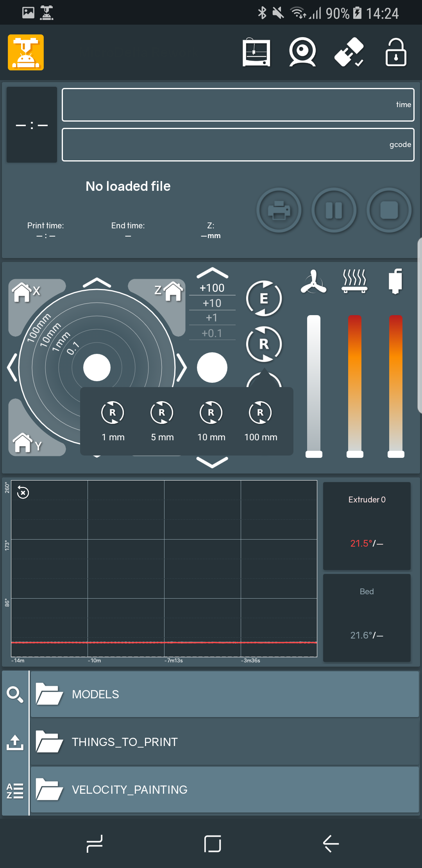Move Z axis down with chevron

coord(212,462)
